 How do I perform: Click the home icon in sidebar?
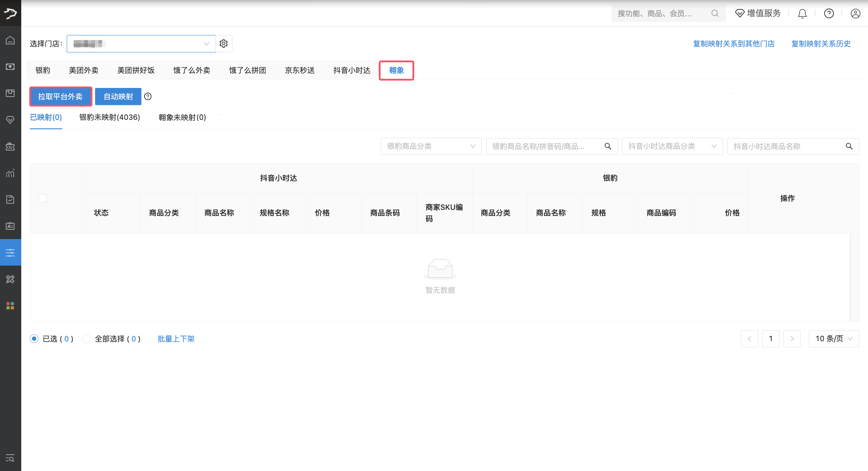10,40
